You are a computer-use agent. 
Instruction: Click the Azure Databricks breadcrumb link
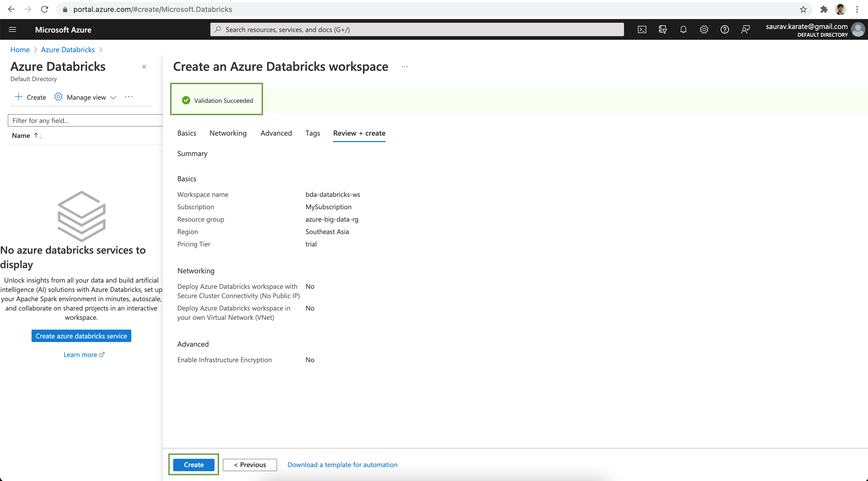tap(67, 49)
